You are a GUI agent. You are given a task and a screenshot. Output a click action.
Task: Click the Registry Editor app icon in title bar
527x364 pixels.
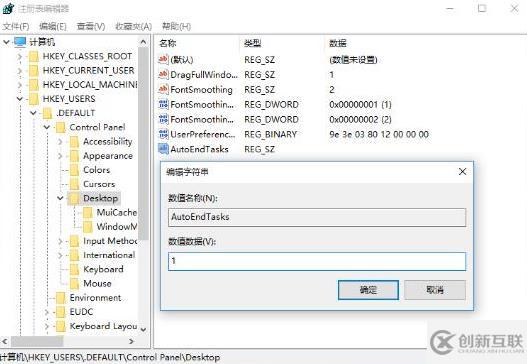pyautogui.click(x=8, y=8)
